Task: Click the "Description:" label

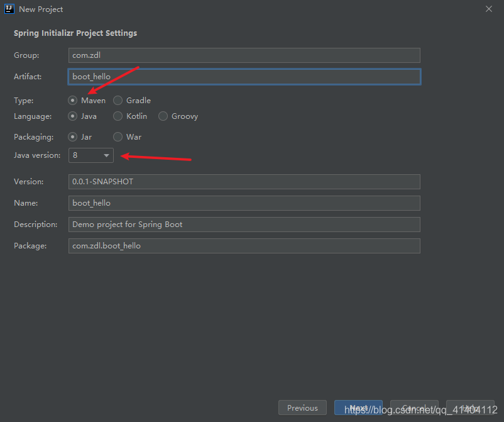Action: [36, 225]
